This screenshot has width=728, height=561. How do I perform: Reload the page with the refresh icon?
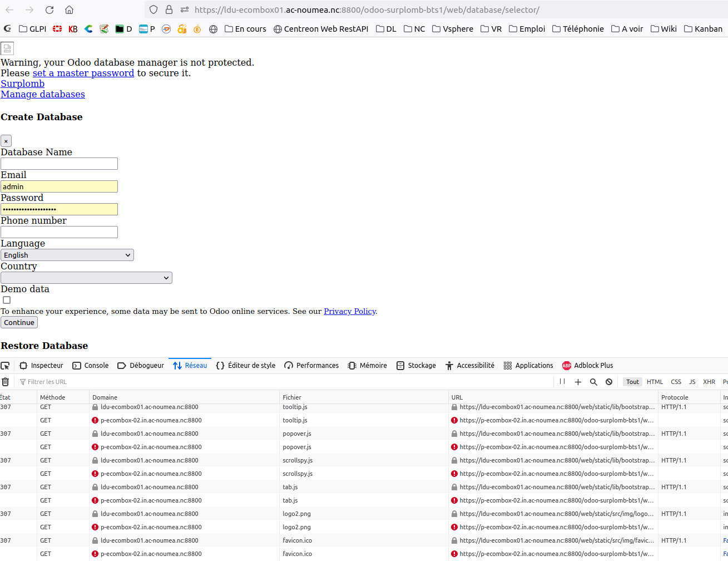(49, 10)
